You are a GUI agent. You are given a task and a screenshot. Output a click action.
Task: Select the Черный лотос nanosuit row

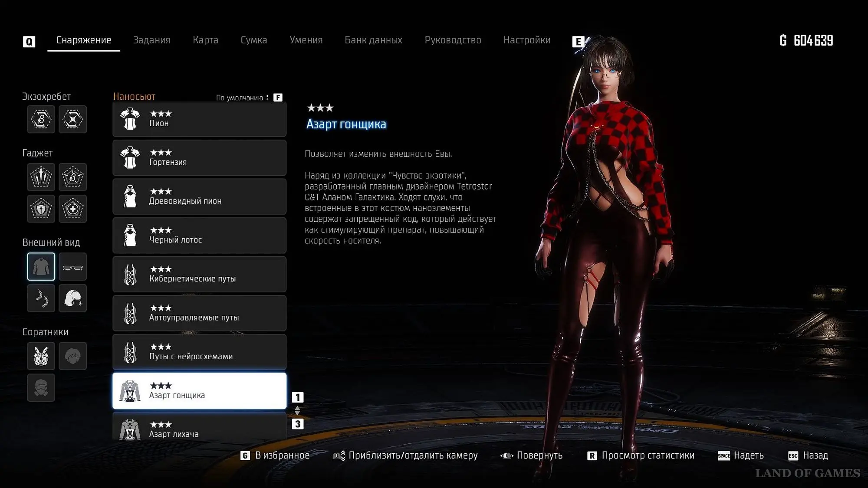point(199,236)
